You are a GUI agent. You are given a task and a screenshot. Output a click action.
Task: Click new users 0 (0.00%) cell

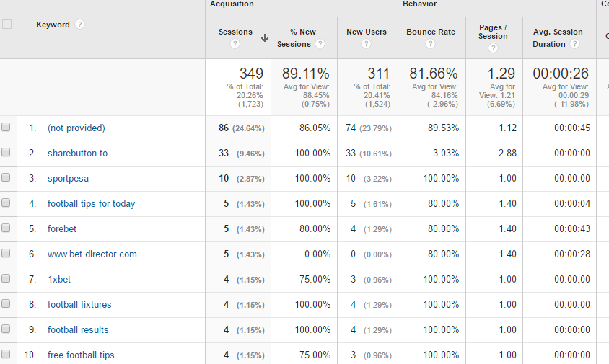pyautogui.click(x=371, y=254)
